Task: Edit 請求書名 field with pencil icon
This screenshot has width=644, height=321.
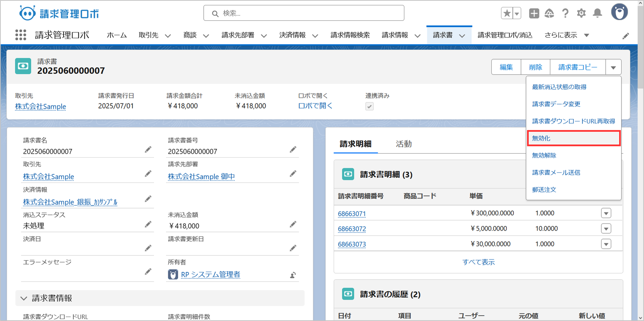Action: pos(148,150)
